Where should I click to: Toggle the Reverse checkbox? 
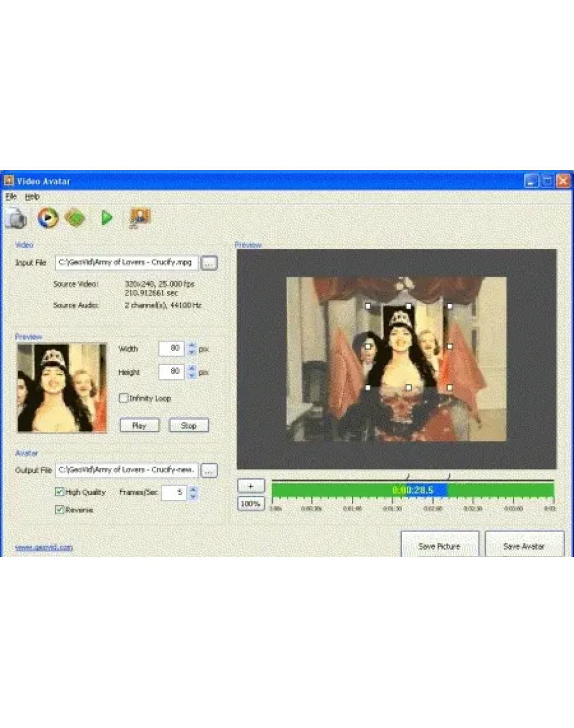60,510
